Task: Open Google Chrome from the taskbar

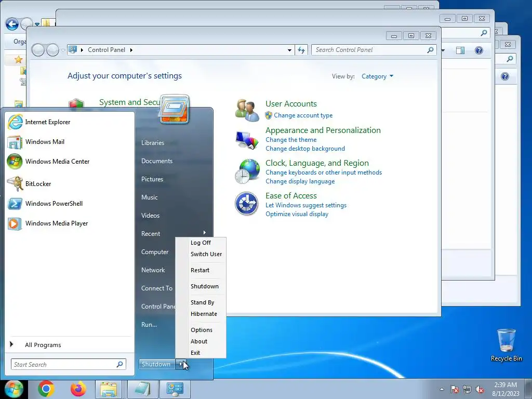Action: (x=46, y=389)
